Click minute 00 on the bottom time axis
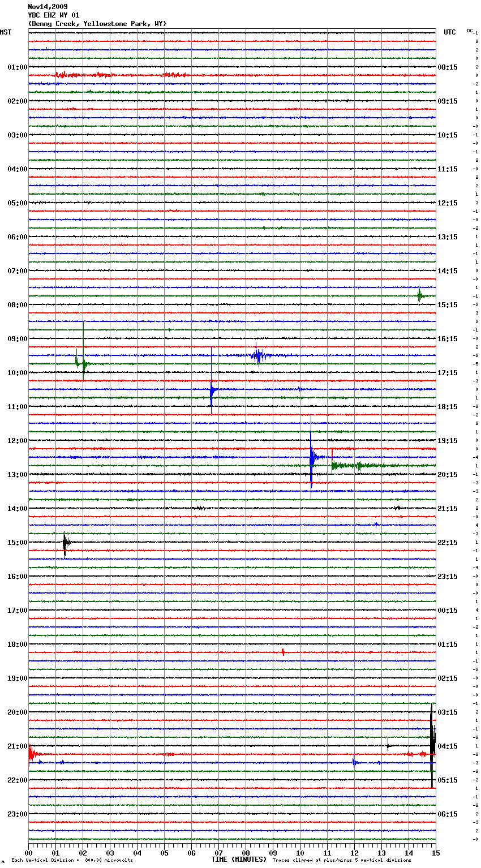Image resolution: width=481 pixels, height=868 pixels. (x=29, y=852)
